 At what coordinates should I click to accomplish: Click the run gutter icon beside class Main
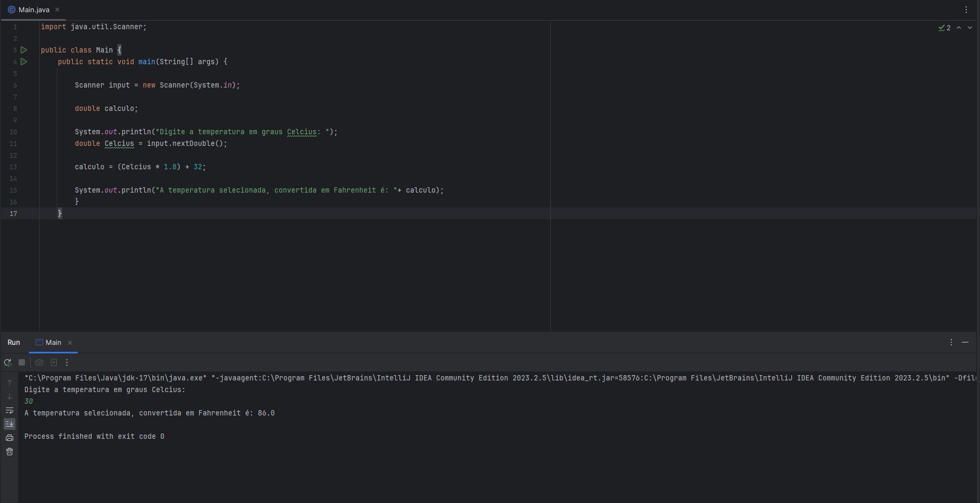(24, 50)
